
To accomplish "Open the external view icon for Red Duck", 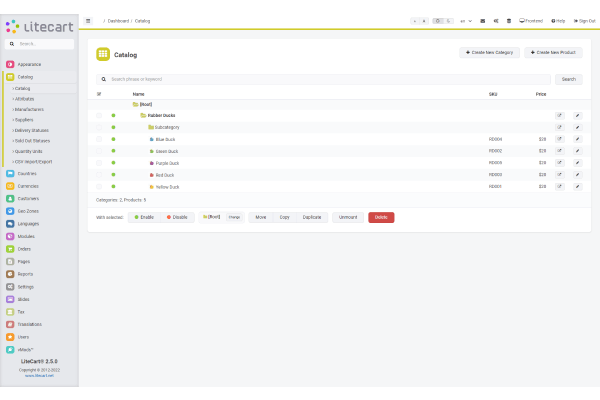I will 560,174.
